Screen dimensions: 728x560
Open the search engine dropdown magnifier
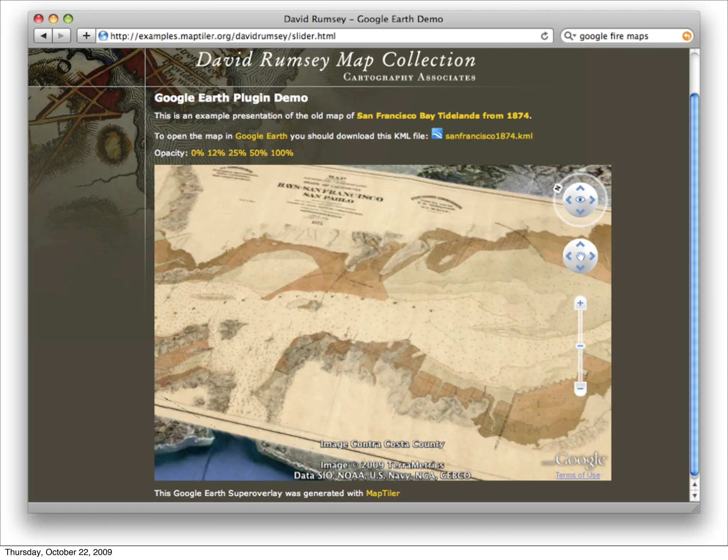[x=570, y=36]
